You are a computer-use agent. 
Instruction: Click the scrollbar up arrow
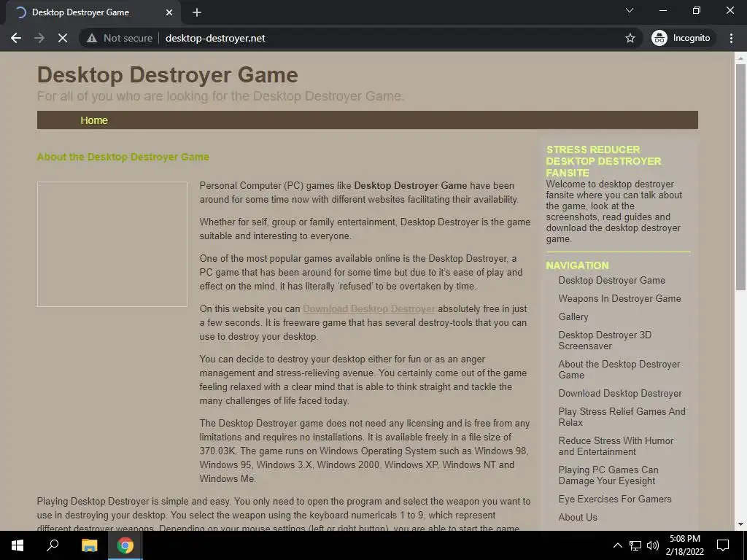click(740, 58)
